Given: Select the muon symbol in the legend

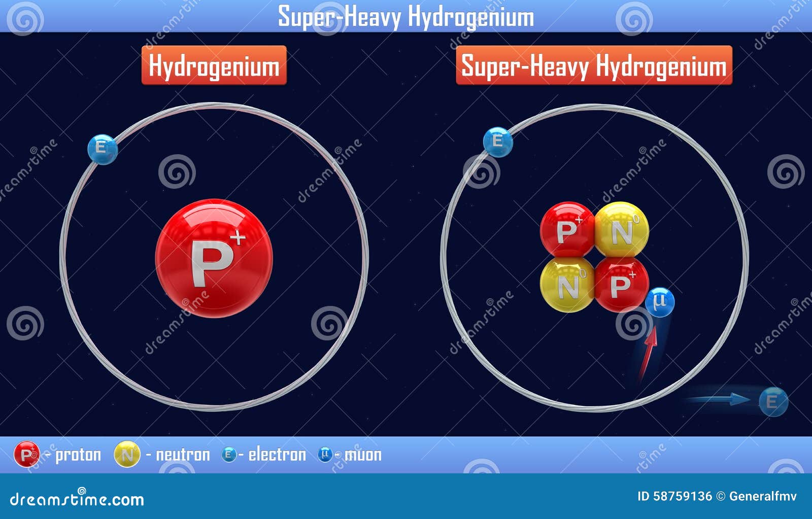Looking at the screenshot, I should (325, 455).
